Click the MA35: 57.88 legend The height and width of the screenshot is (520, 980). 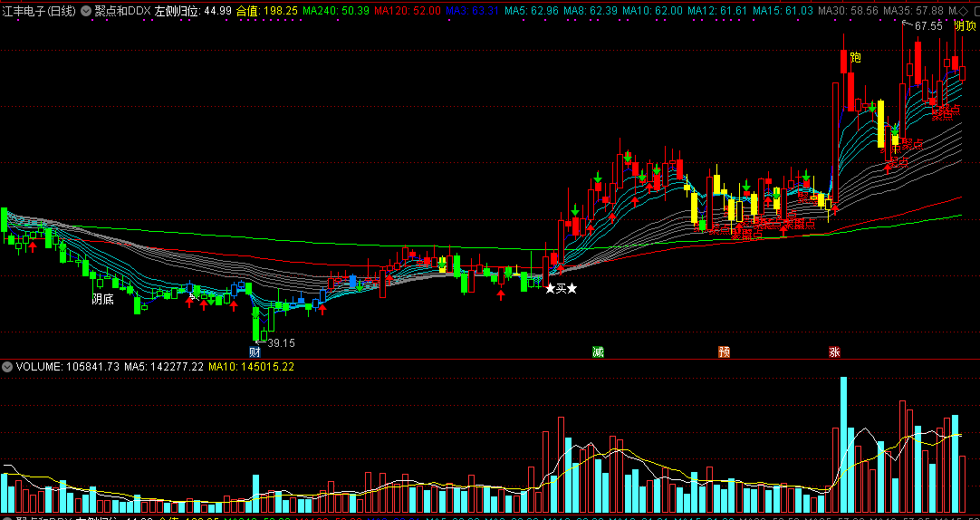(913, 11)
